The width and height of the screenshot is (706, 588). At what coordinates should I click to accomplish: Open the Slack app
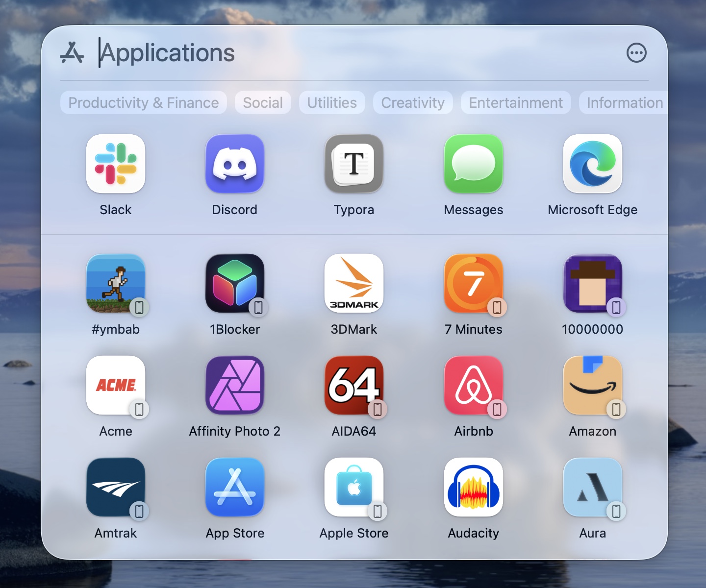coord(116,164)
